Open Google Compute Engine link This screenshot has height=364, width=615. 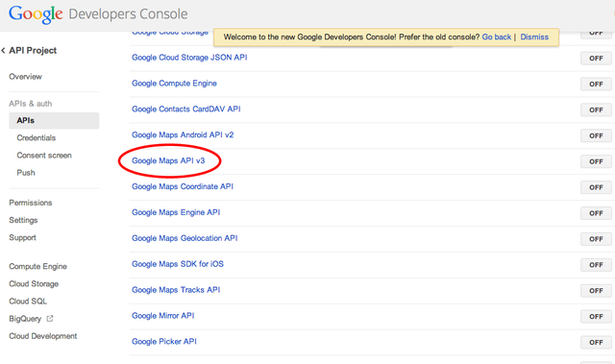point(174,84)
